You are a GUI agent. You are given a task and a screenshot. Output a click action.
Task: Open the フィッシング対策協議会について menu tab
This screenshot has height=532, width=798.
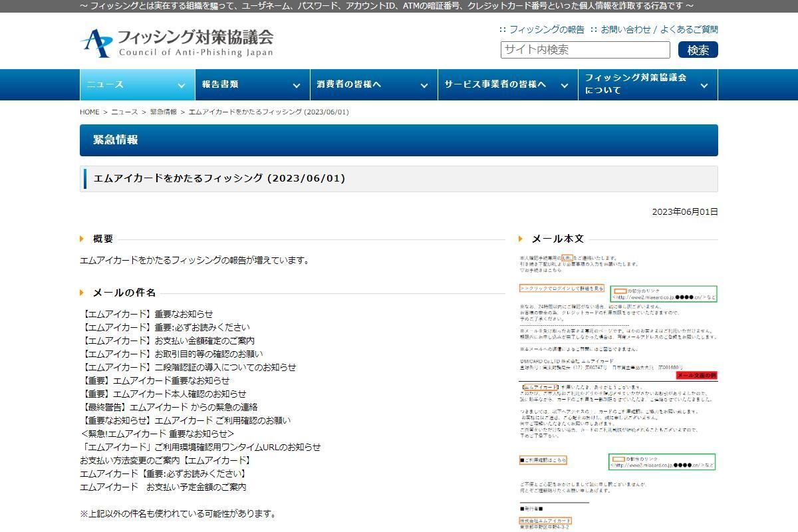pos(648,84)
